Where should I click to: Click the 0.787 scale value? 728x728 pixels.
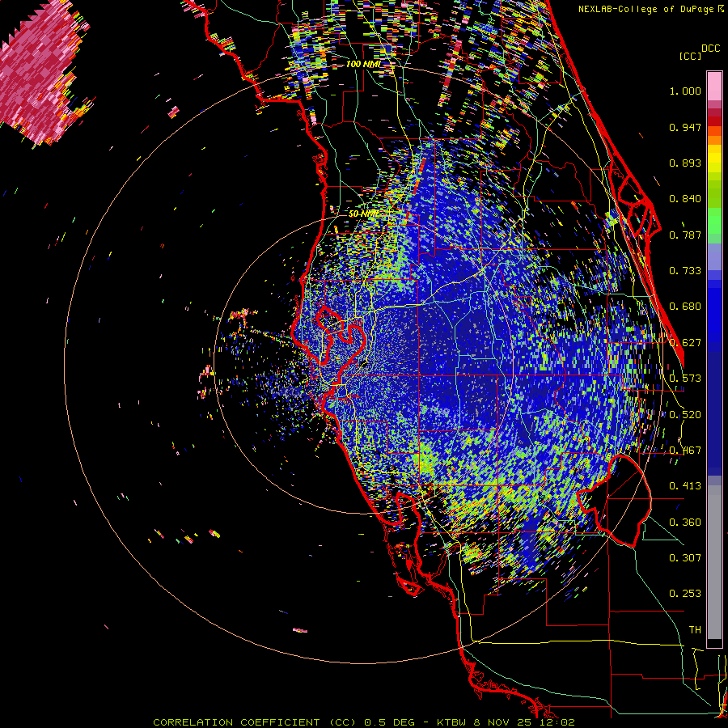click(x=685, y=235)
